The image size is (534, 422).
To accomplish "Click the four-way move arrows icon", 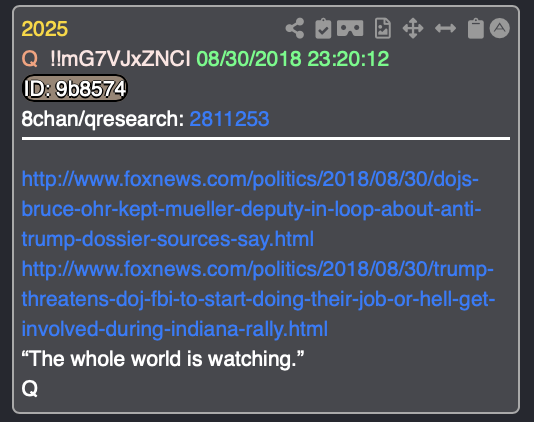I will tap(413, 28).
